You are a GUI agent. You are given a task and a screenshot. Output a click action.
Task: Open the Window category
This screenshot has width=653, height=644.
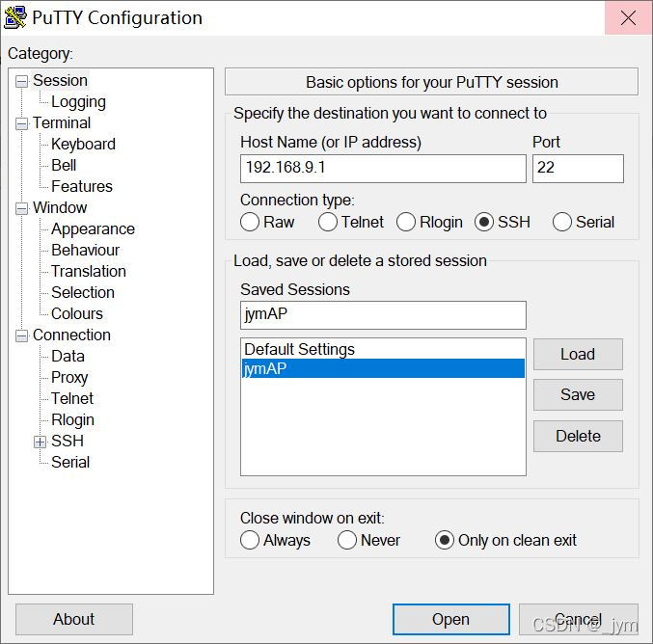coord(60,207)
